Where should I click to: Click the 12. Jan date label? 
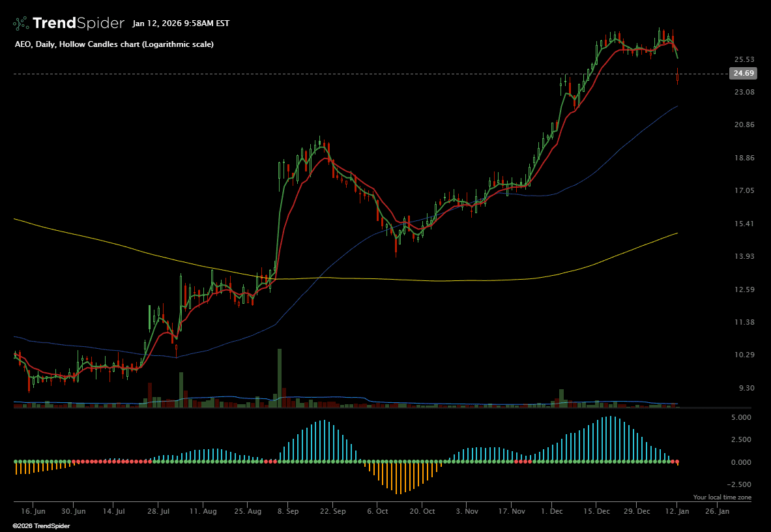(677, 512)
